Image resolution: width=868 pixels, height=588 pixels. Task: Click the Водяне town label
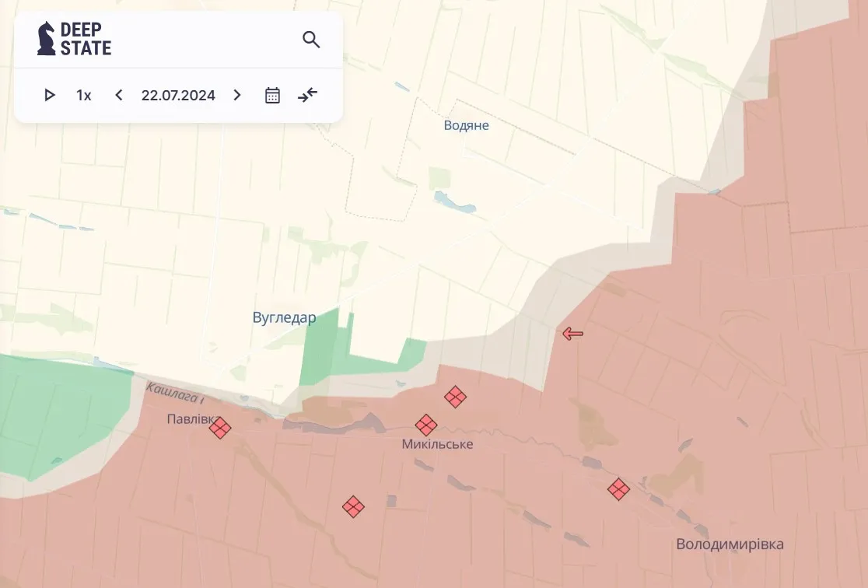(466, 125)
